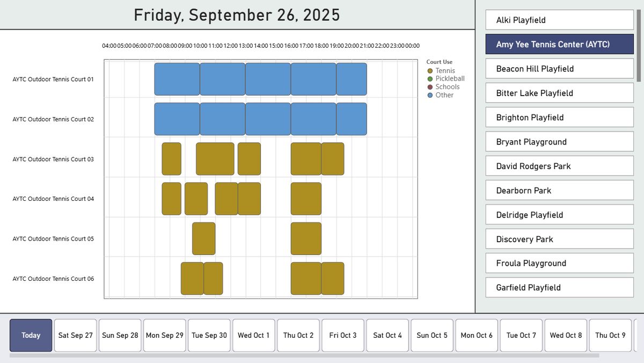Screen dimensions: 644x363
Task: Choose Fri Oct 3 date
Action: 343,336
